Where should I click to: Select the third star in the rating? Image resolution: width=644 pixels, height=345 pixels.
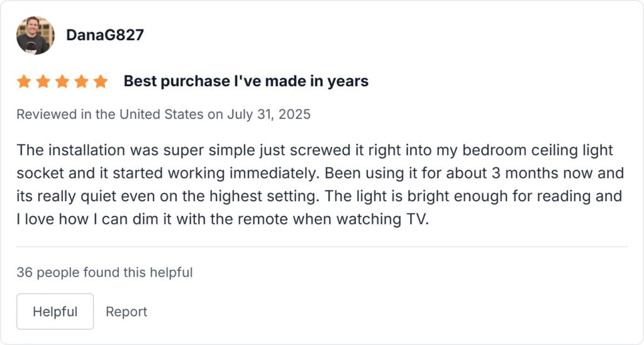tap(62, 82)
